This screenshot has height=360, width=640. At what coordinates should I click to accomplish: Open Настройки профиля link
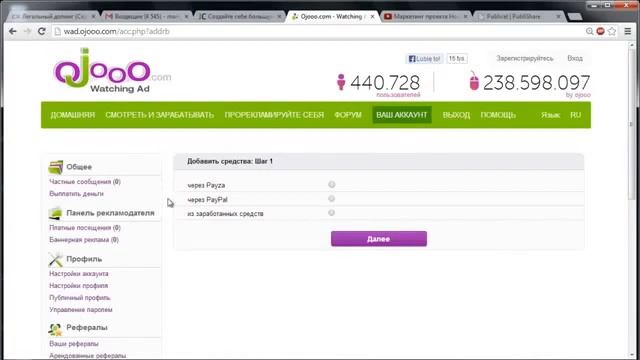point(79,286)
